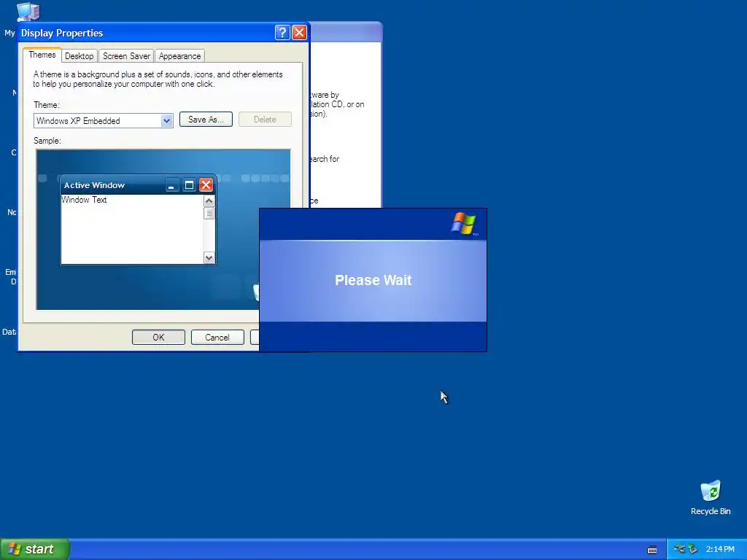Click the sample window scroll down arrow
747x560 pixels.
[x=209, y=257]
